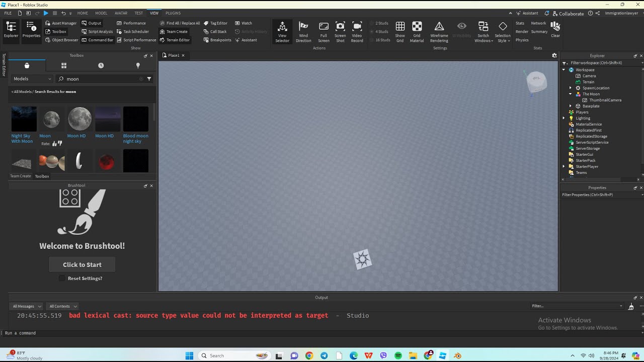Screen dimensions: 644x362
Task: Open the Toolbox Creations lightbulb tab
Action: [138, 65]
